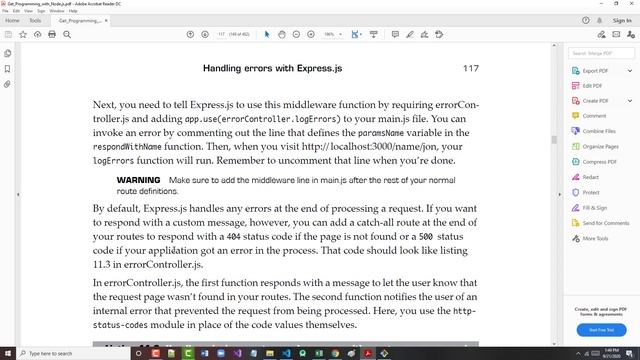Go to the next page arrow
Viewport: 640px width, 360px height.
[x=205, y=35]
